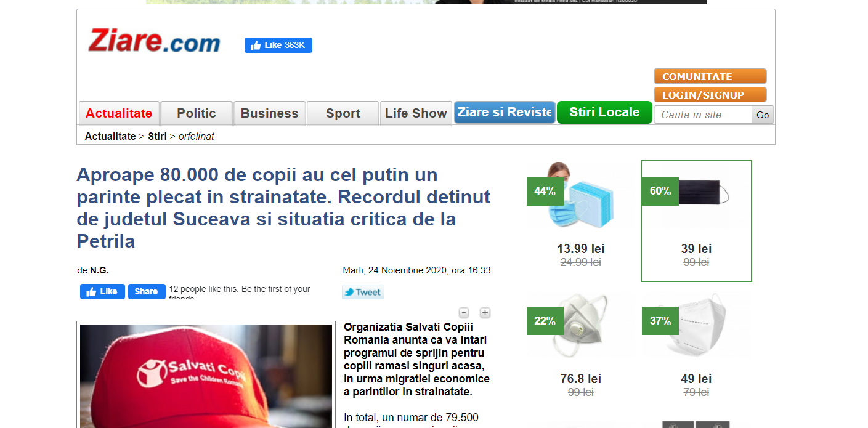Decrease article font size with minus icon
This screenshot has width=868, height=428.
(x=464, y=312)
